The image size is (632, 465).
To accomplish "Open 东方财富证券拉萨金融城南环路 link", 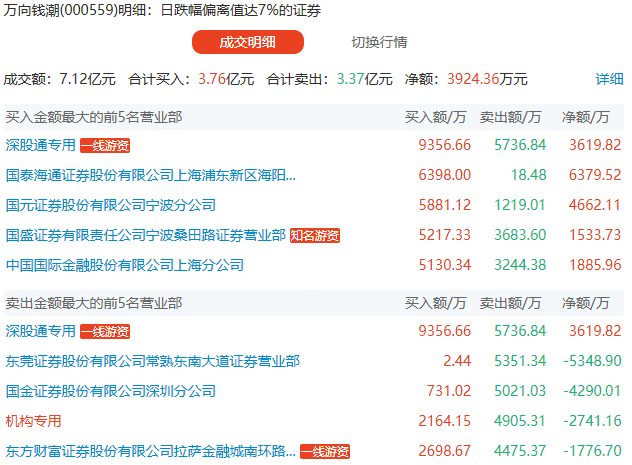I will pos(151,451).
